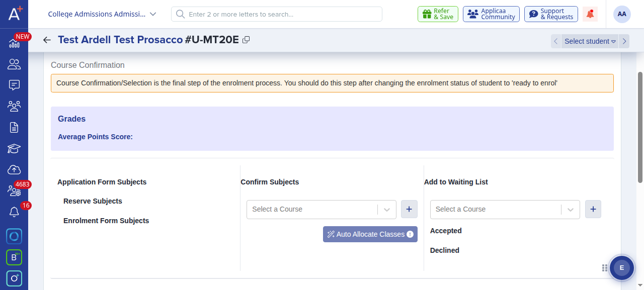Open the Select student dropdown
This screenshot has width=644, height=290.
[590, 41]
